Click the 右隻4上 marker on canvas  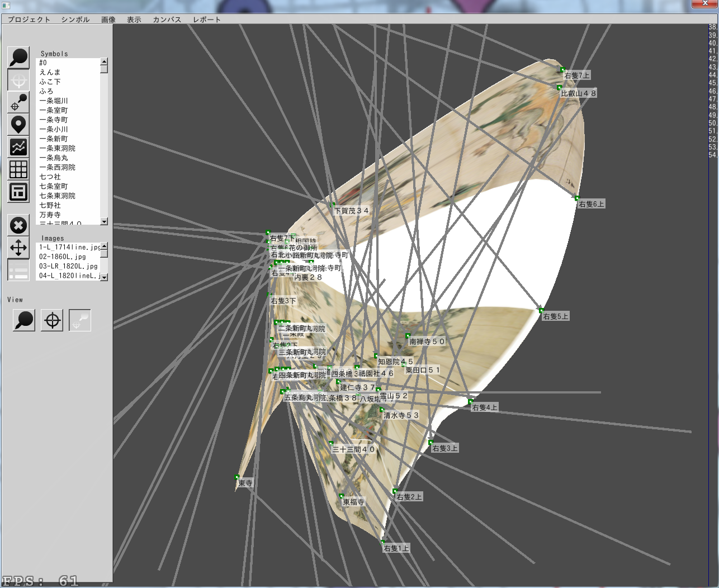point(470,402)
